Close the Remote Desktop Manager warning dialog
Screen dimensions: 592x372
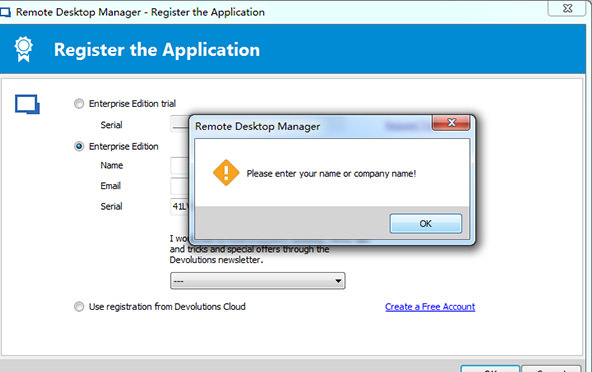pyautogui.click(x=451, y=123)
